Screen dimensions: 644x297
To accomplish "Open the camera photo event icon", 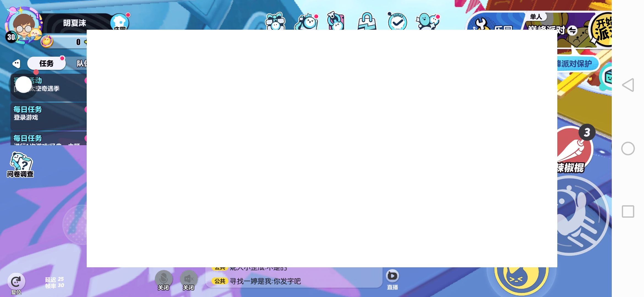I will [307, 21].
